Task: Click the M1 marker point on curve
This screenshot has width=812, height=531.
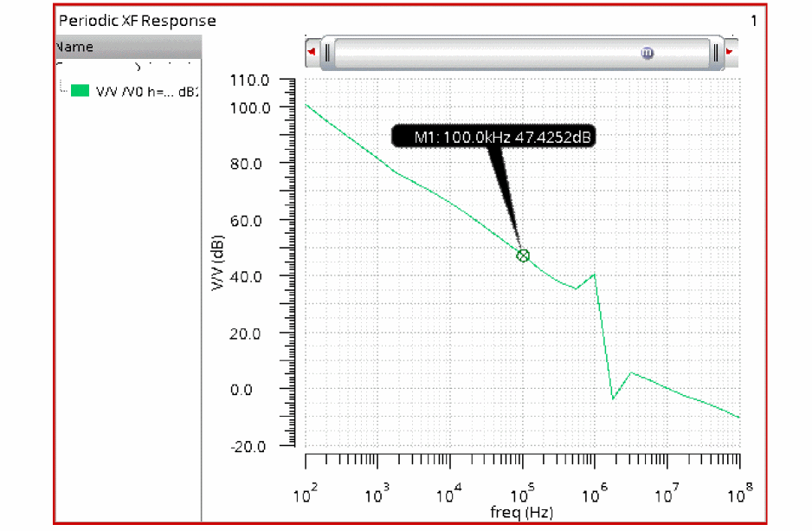Action: (x=523, y=256)
